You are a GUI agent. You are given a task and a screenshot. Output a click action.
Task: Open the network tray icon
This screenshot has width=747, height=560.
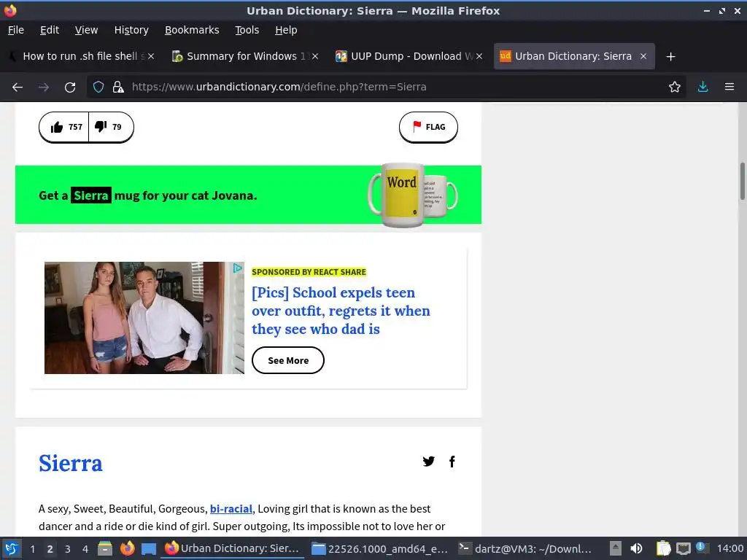tap(683, 548)
